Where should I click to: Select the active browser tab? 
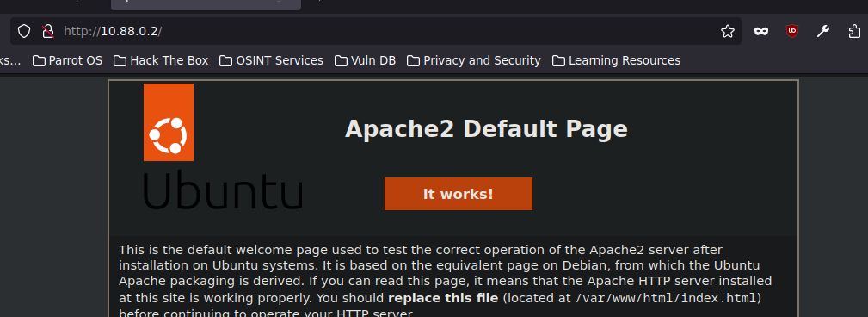(x=206, y=4)
